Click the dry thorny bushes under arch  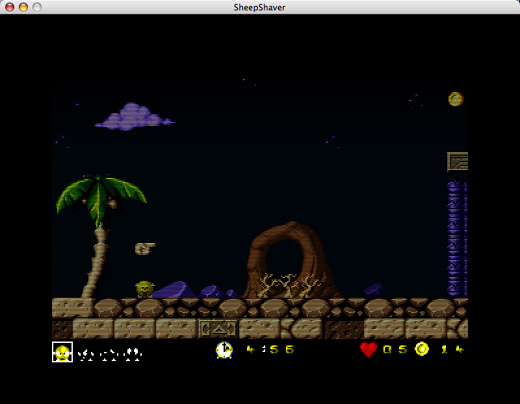288,286
